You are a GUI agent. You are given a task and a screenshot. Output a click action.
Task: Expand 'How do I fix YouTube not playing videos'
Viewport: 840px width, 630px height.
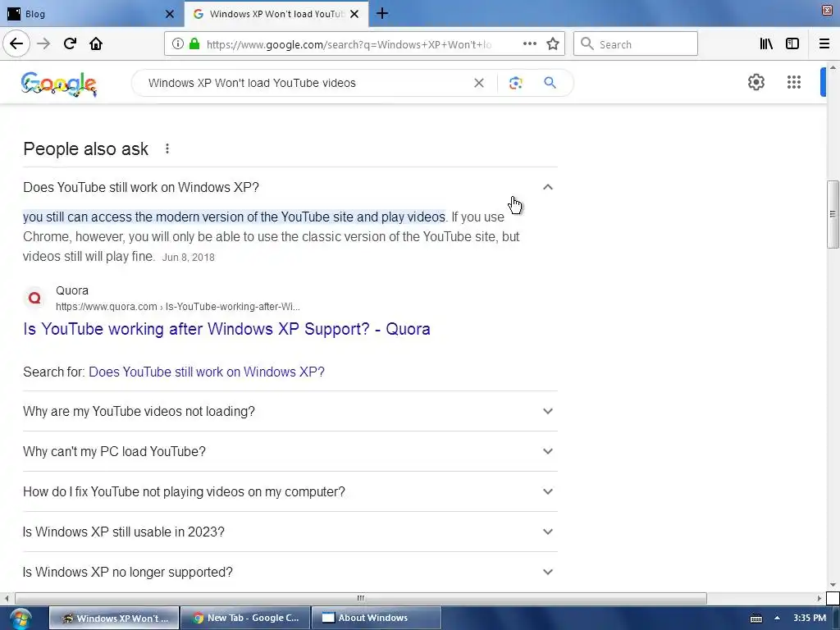[290, 491]
